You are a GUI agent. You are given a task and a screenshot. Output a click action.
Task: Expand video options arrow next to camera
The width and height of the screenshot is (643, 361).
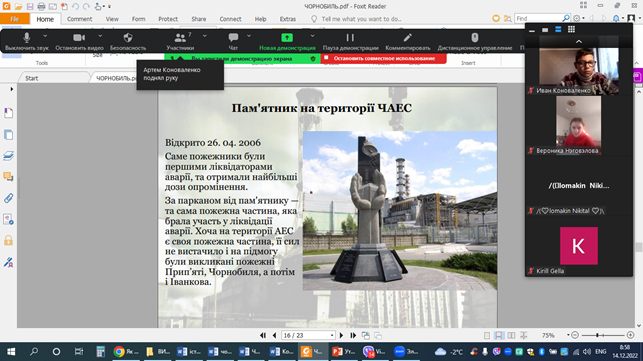100,36
